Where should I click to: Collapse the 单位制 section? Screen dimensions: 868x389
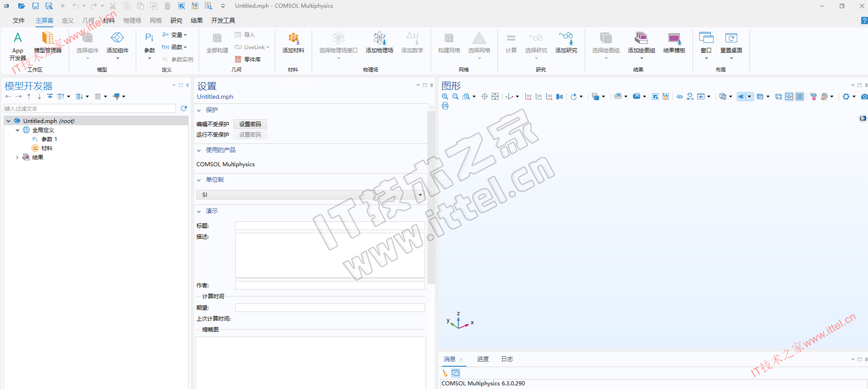point(199,180)
